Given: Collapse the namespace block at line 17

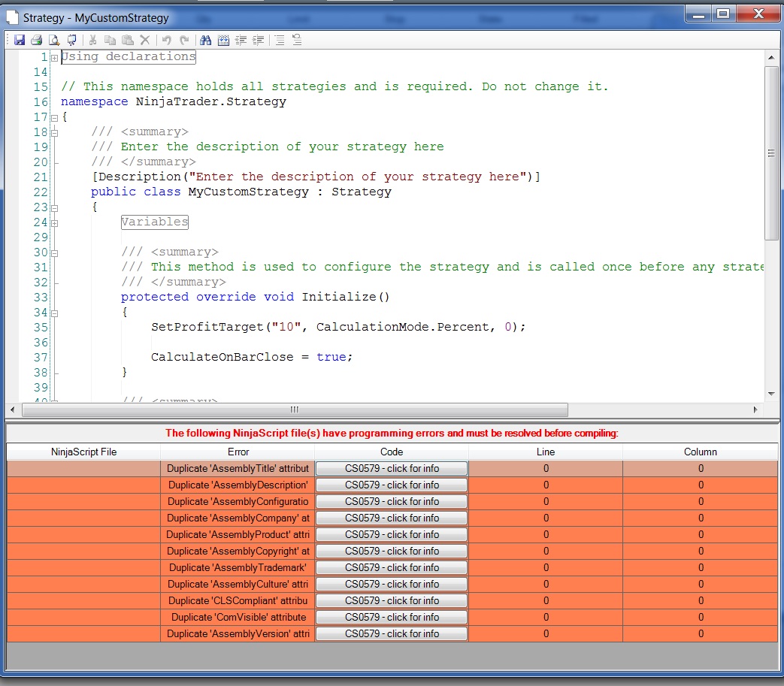Looking at the screenshot, I should tap(54, 118).
